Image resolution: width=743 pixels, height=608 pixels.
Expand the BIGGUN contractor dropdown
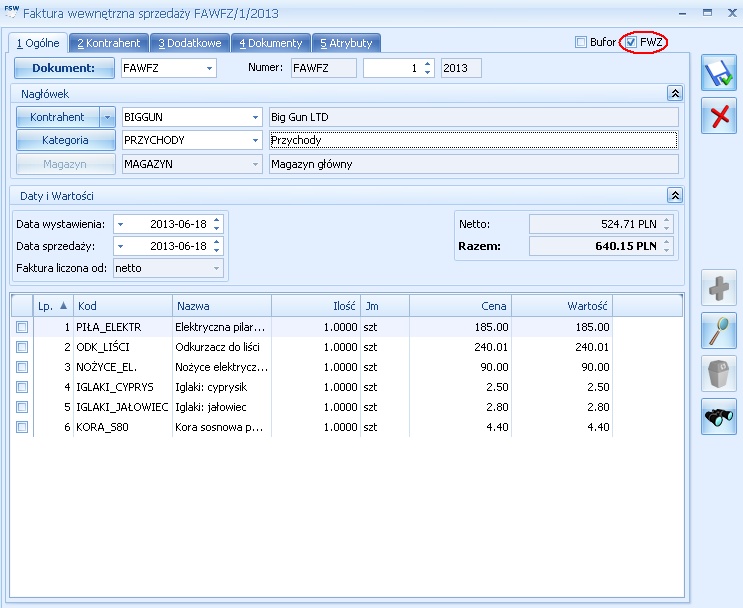[255, 117]
